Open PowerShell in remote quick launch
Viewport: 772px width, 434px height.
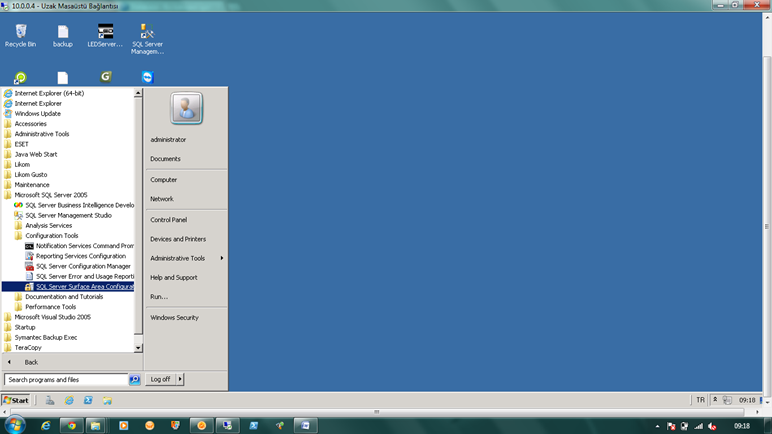[x=88, y=401]
